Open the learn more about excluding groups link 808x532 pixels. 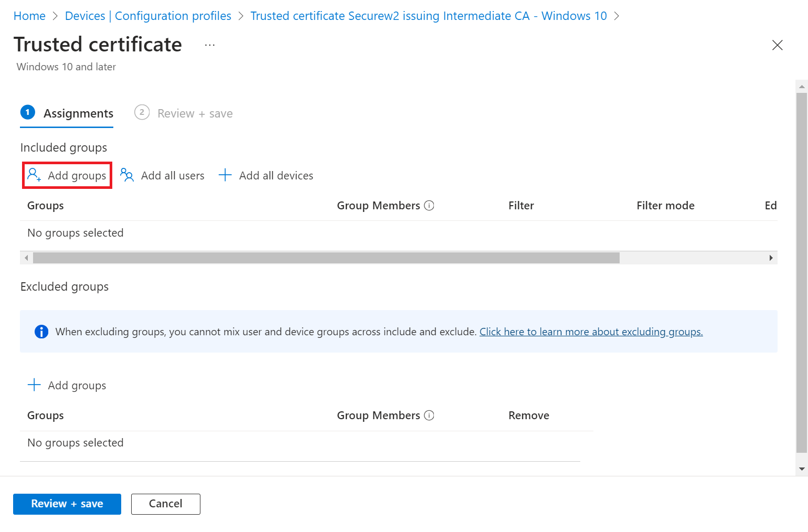tap(591, 332)
